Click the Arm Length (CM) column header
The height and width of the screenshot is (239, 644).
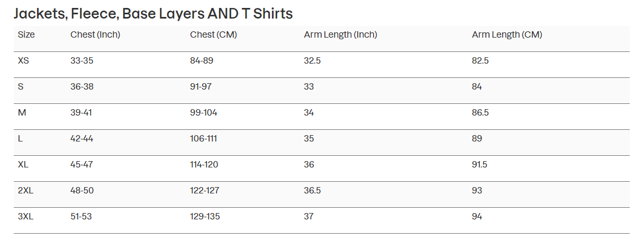pyautogui.click(x=507, y=35)
